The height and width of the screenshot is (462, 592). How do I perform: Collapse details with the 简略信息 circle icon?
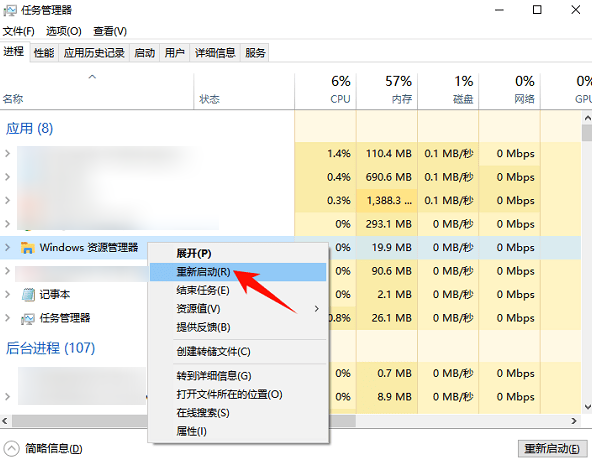click(11, 449)
